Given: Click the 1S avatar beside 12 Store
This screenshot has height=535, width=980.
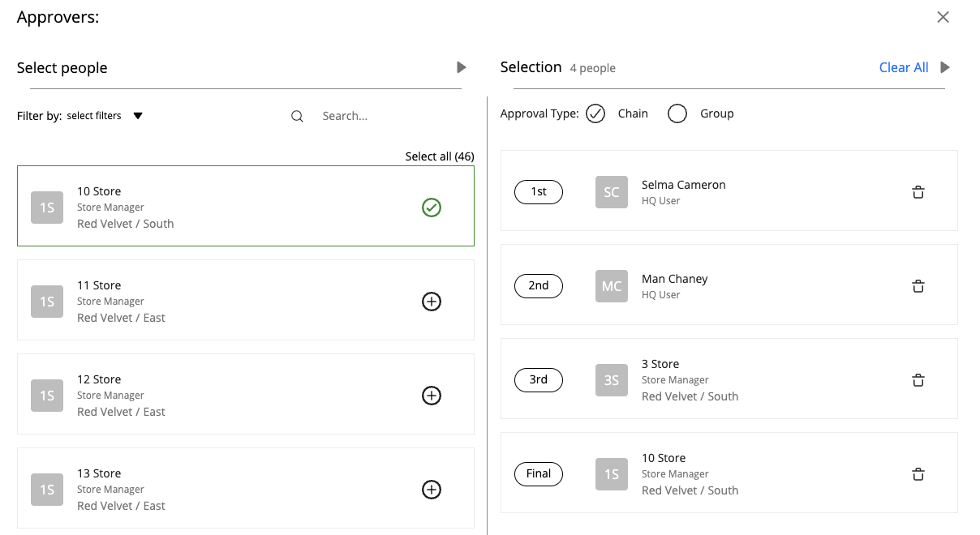Looking at the screenshot, I should (x=47, y=396).
